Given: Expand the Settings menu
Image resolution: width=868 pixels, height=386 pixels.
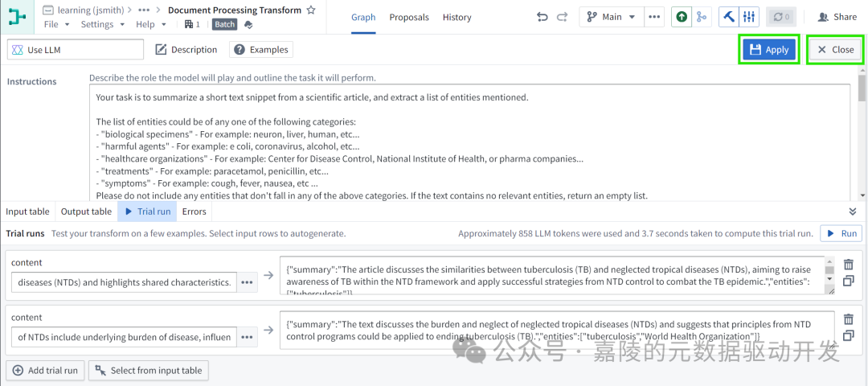Looking at the screenshot, I should (102, 25).
